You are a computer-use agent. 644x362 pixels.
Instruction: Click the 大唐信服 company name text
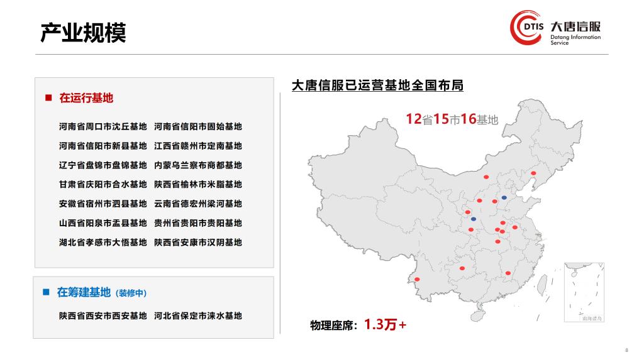coord(575,27)
